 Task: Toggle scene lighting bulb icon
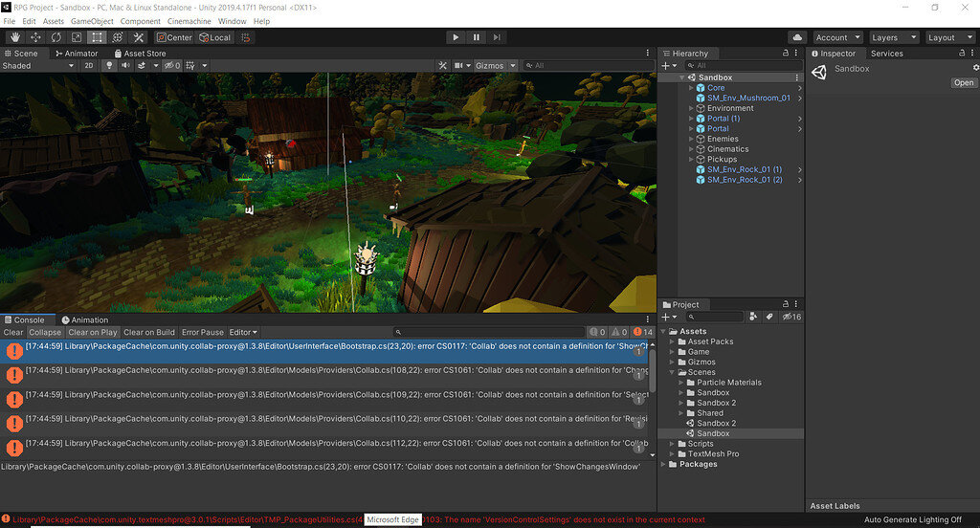(109, 66)
